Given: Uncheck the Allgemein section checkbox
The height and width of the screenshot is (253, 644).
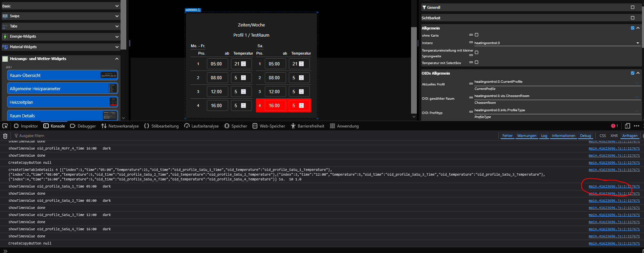Looking at the screenshot, I should tap(632, 28).
